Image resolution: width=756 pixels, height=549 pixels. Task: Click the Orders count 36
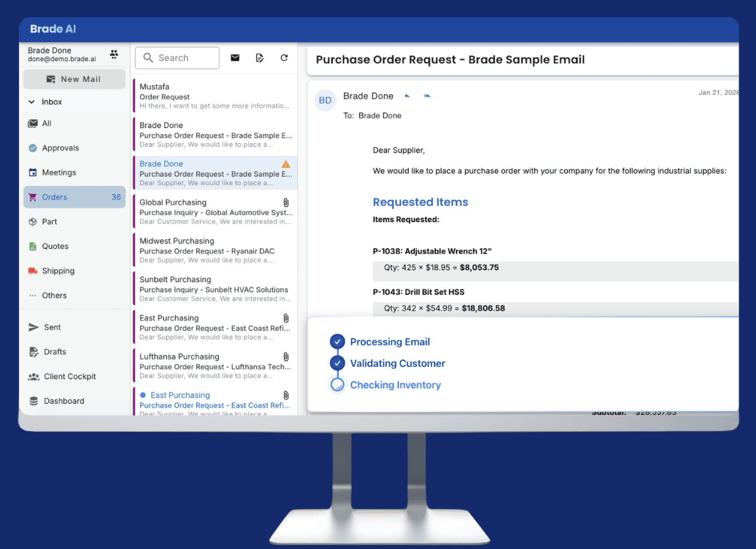click(x=116, y=197)
